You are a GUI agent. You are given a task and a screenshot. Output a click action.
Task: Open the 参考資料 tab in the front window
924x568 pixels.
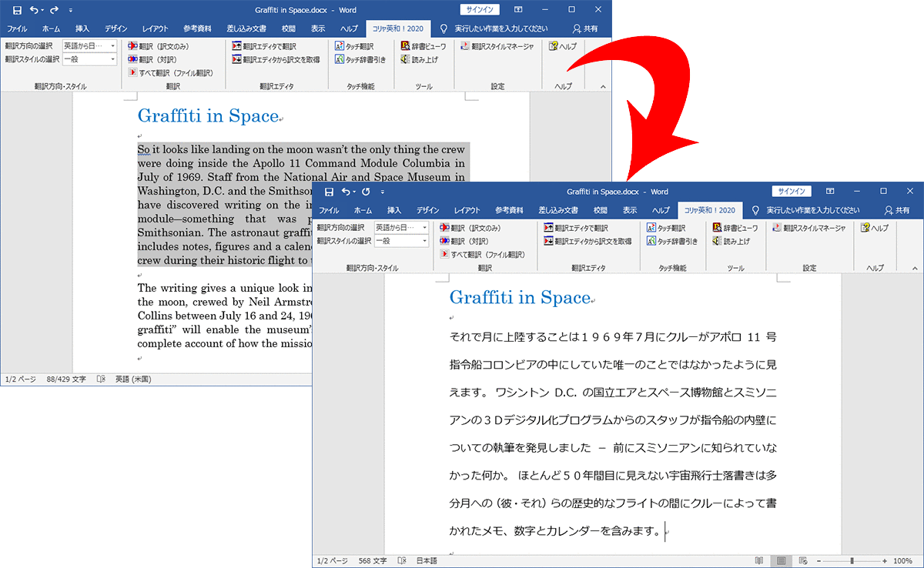(x=510, y=210)
